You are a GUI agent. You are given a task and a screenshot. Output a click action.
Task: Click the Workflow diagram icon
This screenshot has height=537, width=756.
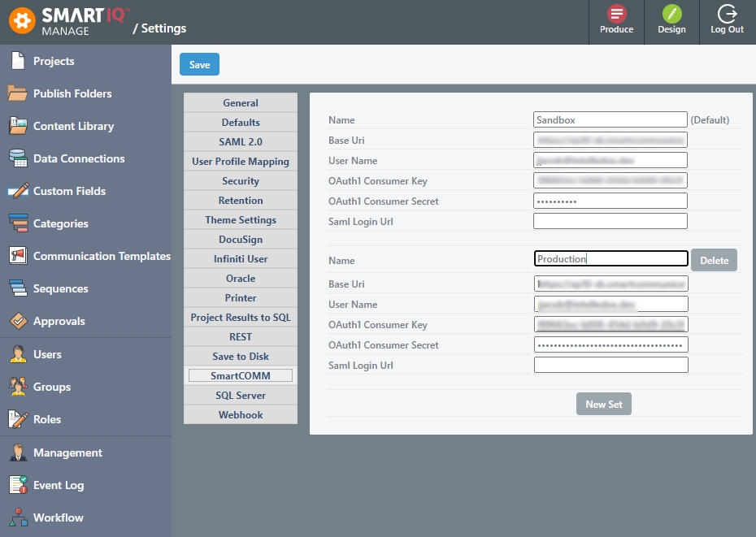click(x=18, y=518)
